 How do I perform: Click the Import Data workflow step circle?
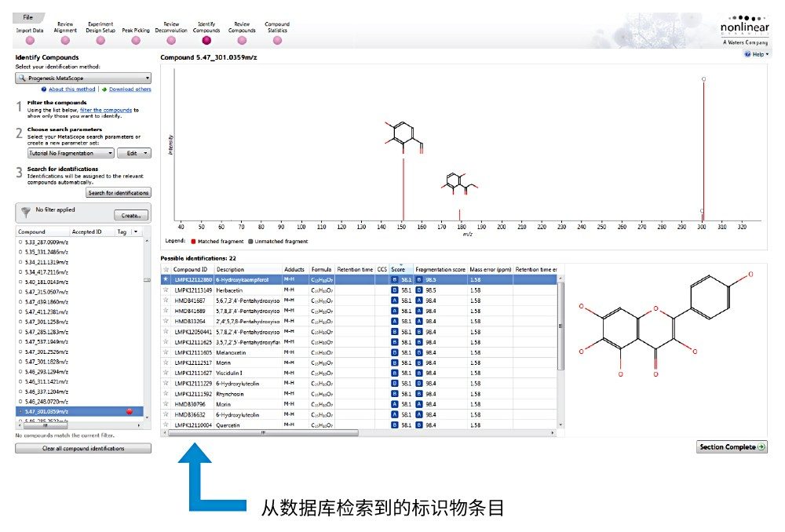[x=30, y=40]
